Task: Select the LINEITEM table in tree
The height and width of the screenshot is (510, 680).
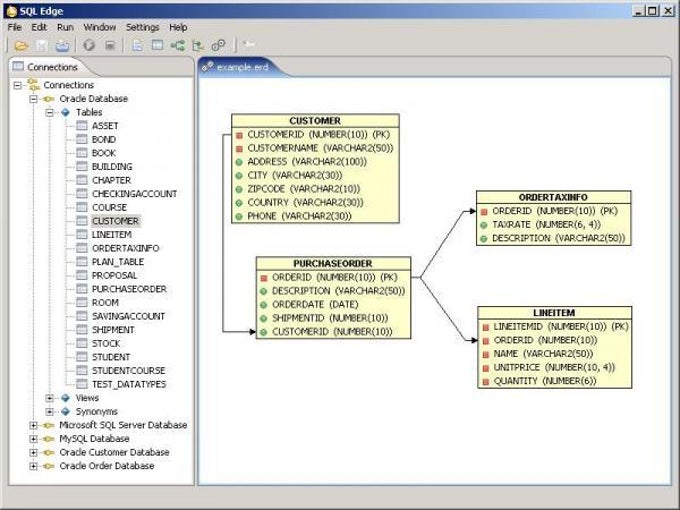Action: (x=111, y=235)
